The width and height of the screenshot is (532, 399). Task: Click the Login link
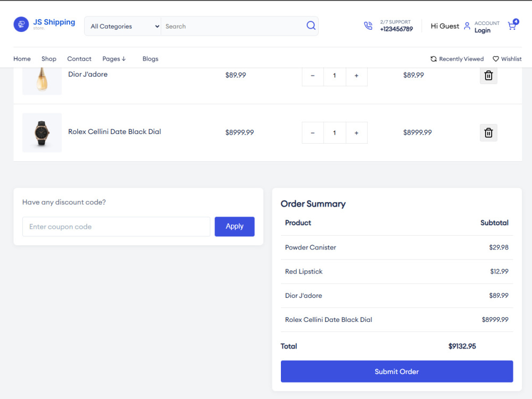pos(482,30)
